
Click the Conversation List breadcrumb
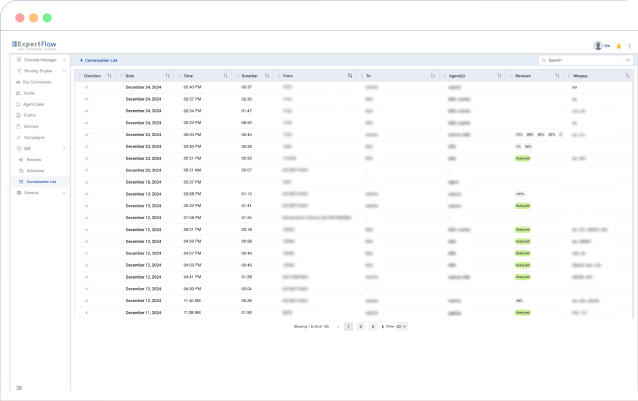101,60
